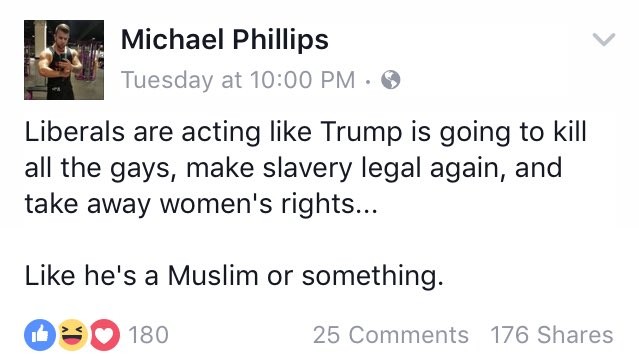Open the post options chevron menu
The width and height of the screenshot is (639, 361).
pyautogui.click(x=604, y=40)
